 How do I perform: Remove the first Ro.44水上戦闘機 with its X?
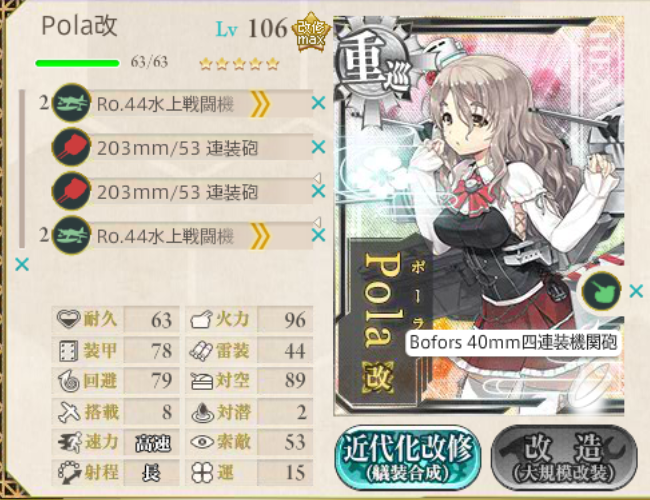point(318,103)
